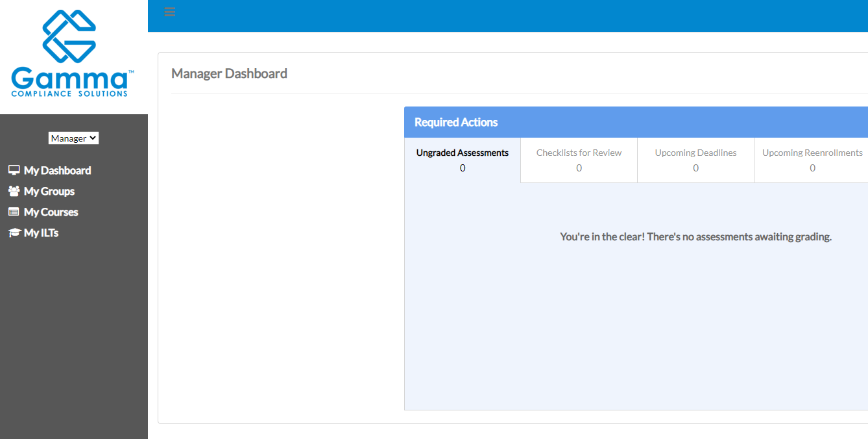Click the monitor icon beside My Dashboard
Viewport: 868px width, 439px height.
coord(14,169)
